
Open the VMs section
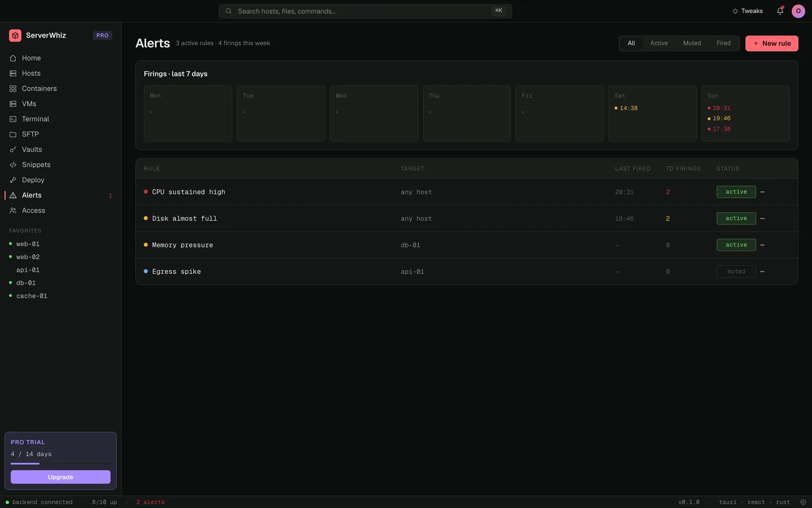click(x=60, y=104)
